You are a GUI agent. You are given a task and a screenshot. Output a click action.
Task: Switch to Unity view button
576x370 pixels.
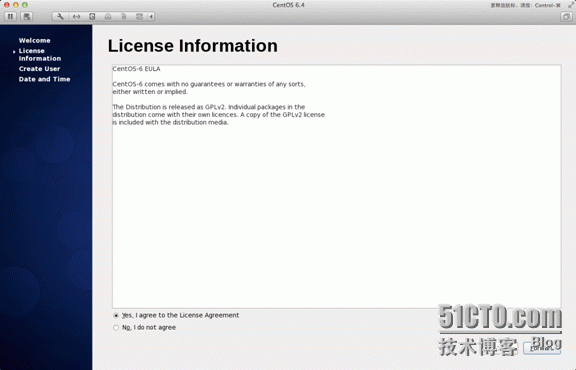566,17
